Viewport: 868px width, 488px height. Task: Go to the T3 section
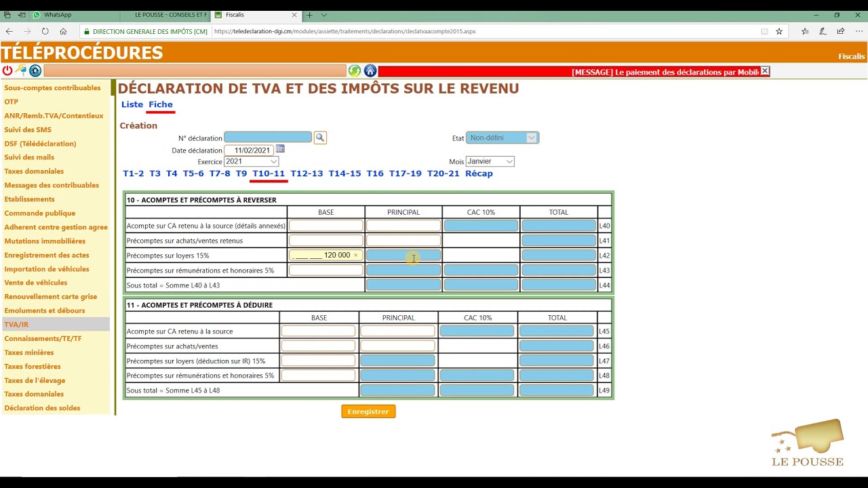[155, 174]
